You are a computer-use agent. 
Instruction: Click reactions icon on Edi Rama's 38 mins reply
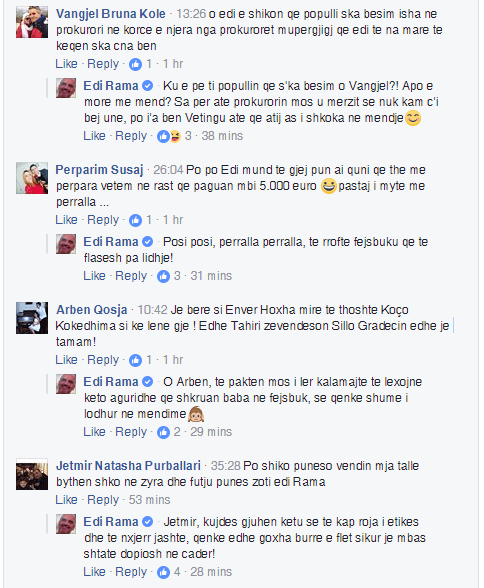pyautogui.click(x=169, y=136)
